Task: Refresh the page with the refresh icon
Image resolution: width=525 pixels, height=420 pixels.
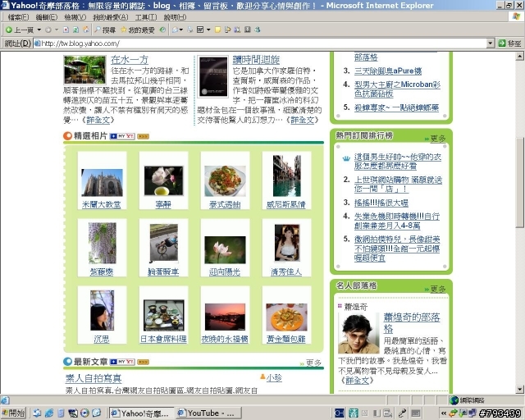Action: tap(75, 30)
